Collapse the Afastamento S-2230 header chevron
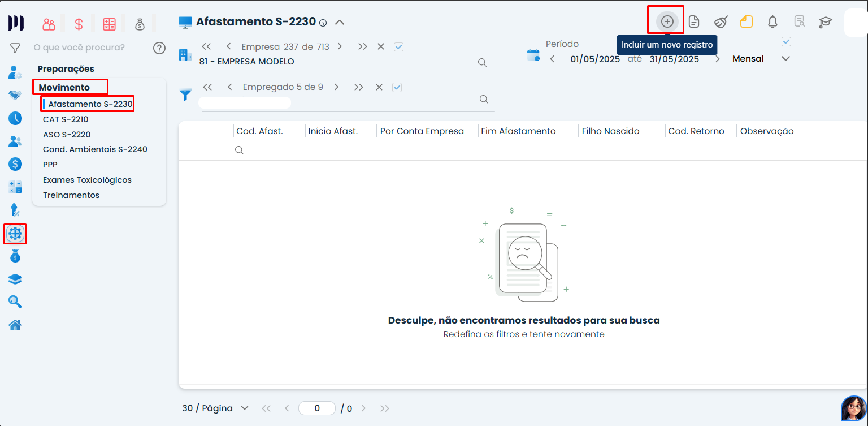The width and height of the screenshot is (868, 426). coord(340,23)
